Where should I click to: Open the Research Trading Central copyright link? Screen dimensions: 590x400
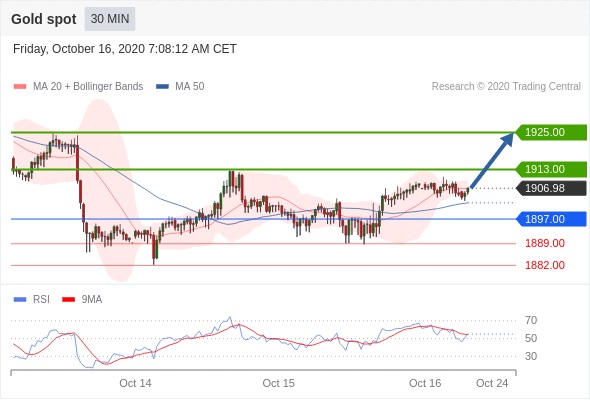506,87
